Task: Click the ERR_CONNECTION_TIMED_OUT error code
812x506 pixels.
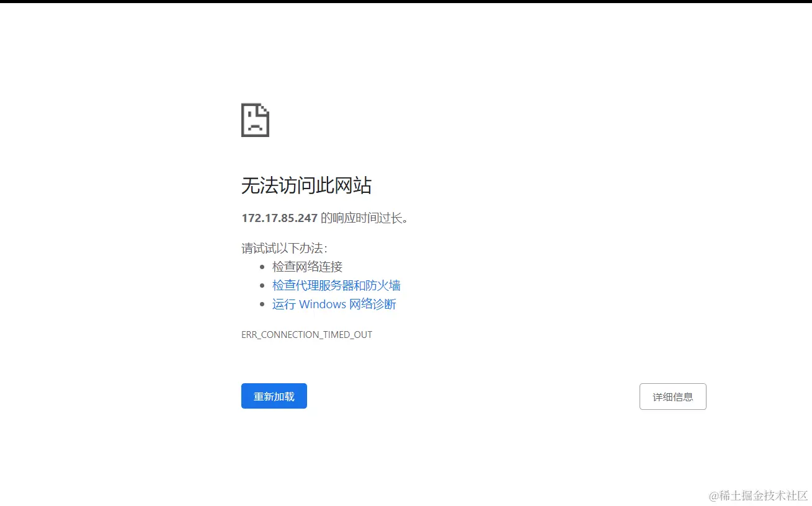Action: click(306, 334)
